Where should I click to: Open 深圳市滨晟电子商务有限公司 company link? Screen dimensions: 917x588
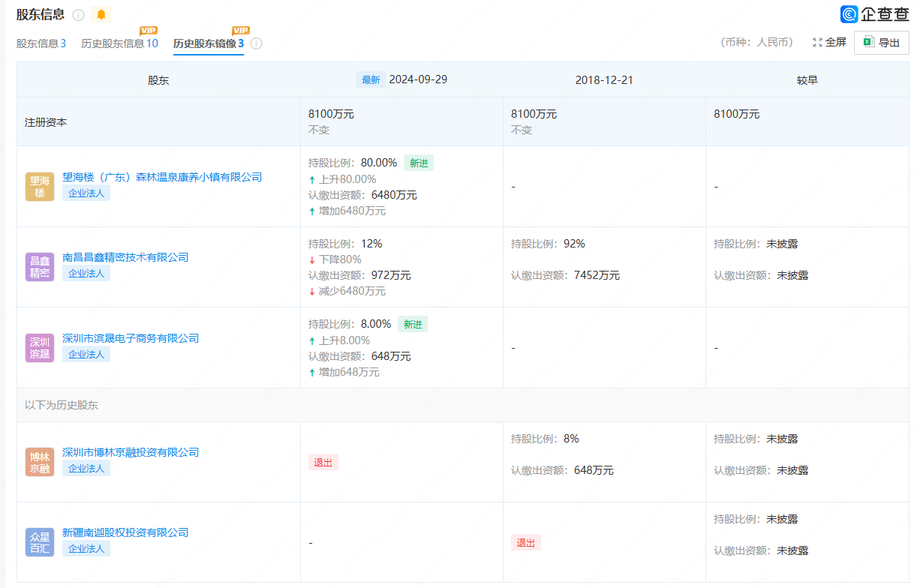pyautogui.click(x=131, y=338)
